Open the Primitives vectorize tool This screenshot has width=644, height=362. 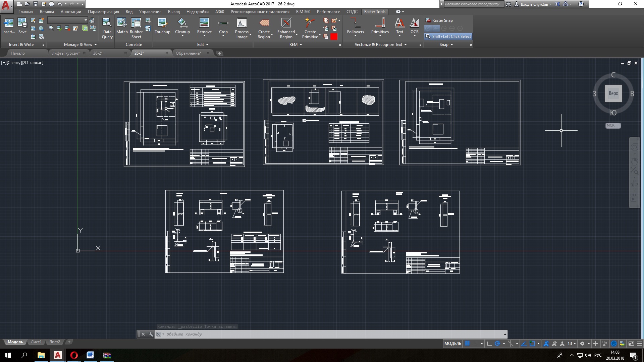(x=380, y=26)
